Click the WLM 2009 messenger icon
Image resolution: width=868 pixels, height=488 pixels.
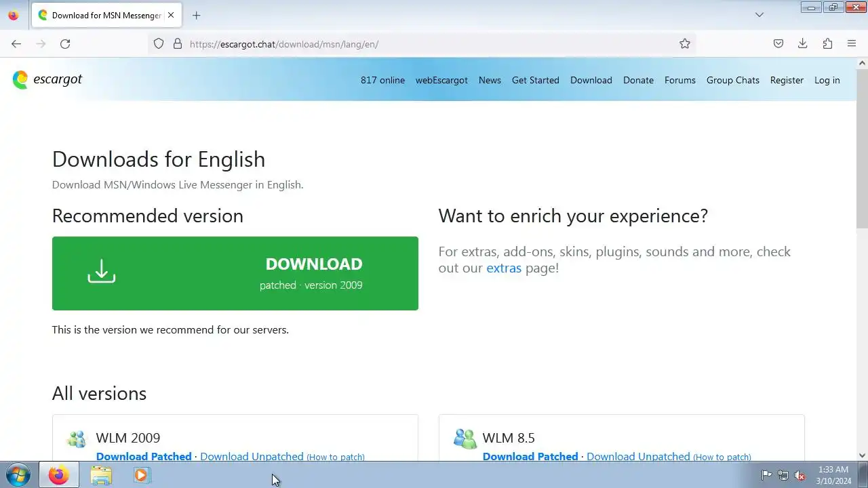77,439
